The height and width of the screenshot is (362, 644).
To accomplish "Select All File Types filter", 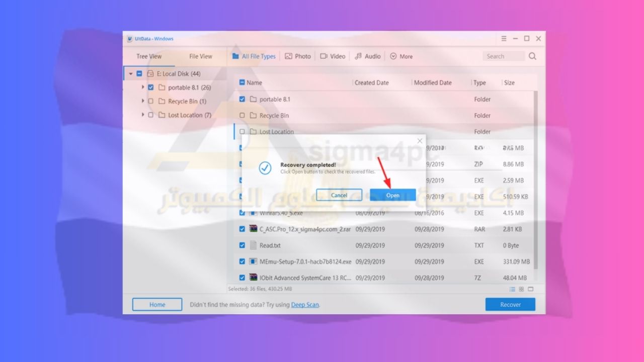I will coord(254,56).
